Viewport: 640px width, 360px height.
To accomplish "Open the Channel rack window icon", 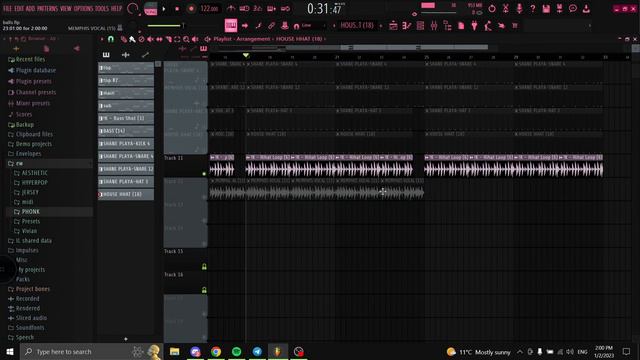I will coord(420,26).
